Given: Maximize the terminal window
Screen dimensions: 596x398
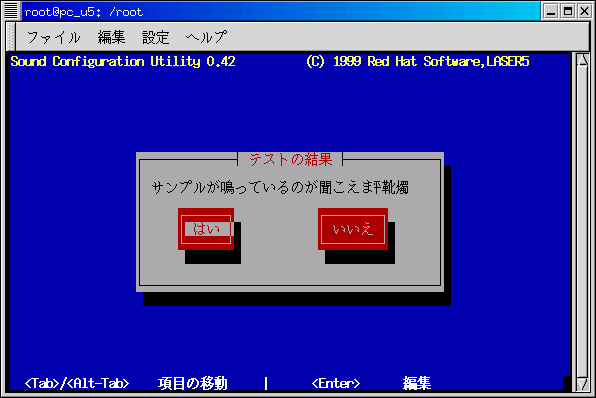Looking at the screenshot, I should pos(568,11).
